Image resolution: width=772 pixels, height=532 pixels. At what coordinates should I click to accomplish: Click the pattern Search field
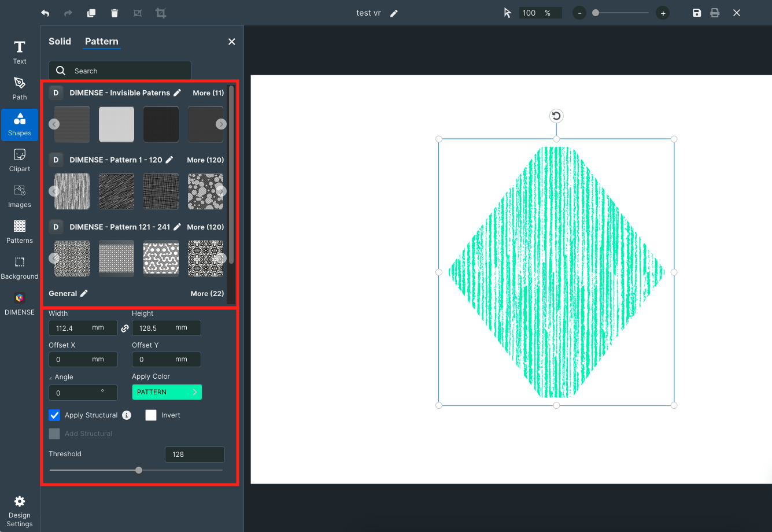point(120,71)
